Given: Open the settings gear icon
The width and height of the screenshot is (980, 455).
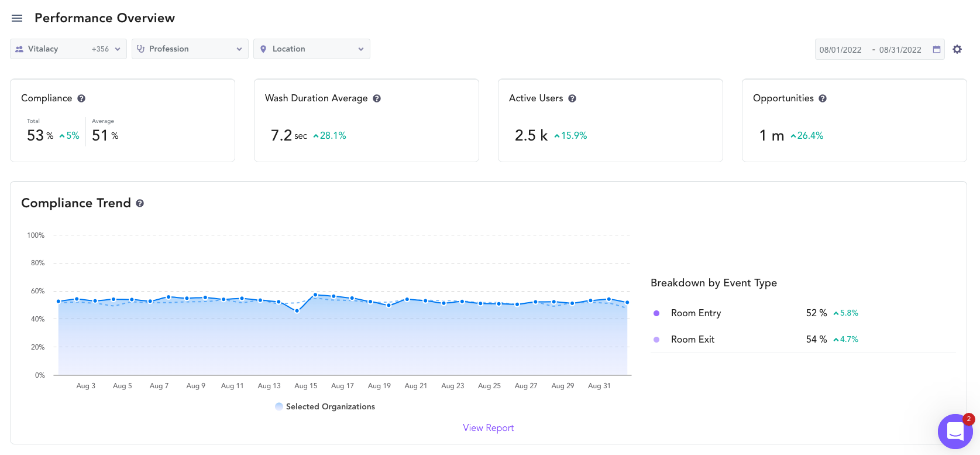Looking at the screenshot, I should 957,49.
